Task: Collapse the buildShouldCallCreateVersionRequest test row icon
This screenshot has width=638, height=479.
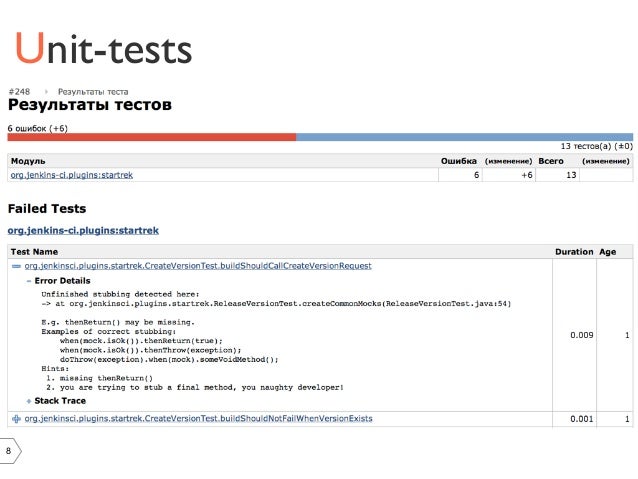Action: (16, 266)
